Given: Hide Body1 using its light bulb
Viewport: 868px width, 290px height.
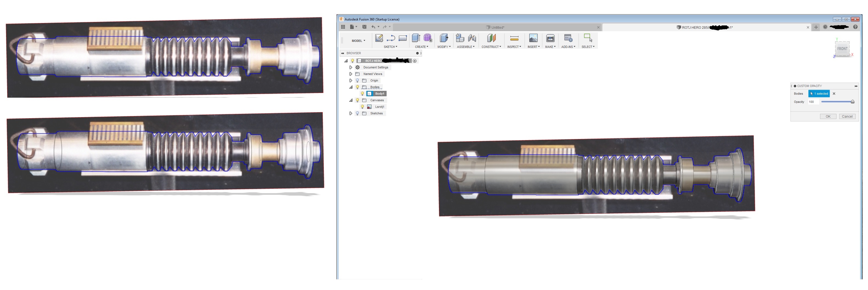Looking at the screenshot, I should click(x=362, y=94).
